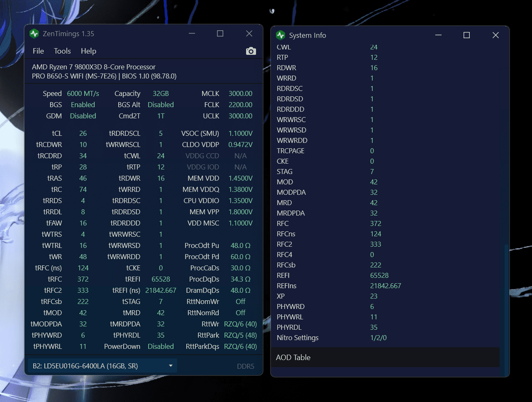
Task: Click the ProcOdt Pd value 60.0 Ω
Action: (240, 257)
